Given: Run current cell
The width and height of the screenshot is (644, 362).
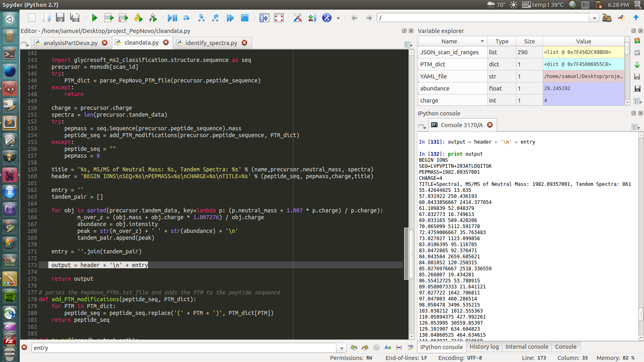Looking at the screenshot, I should coord(109,18).
